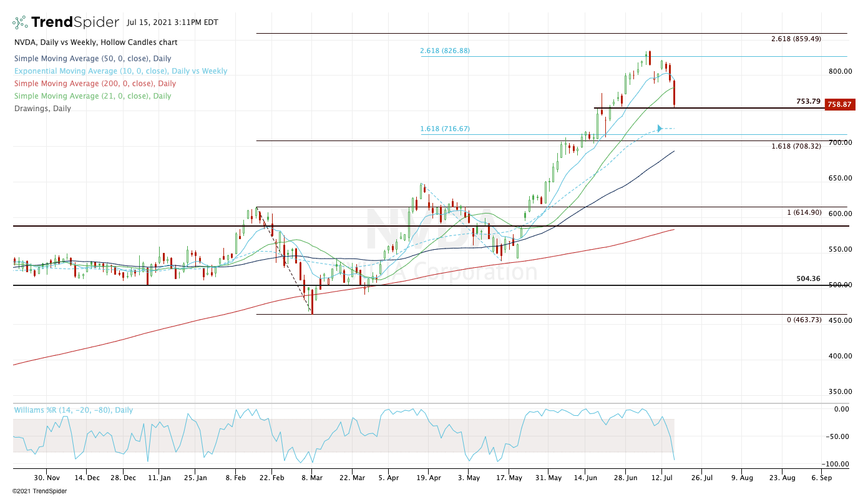The image size is (868, 497).
Task: Click the 550.00 price axis value
Action: (x=841, y=249)
